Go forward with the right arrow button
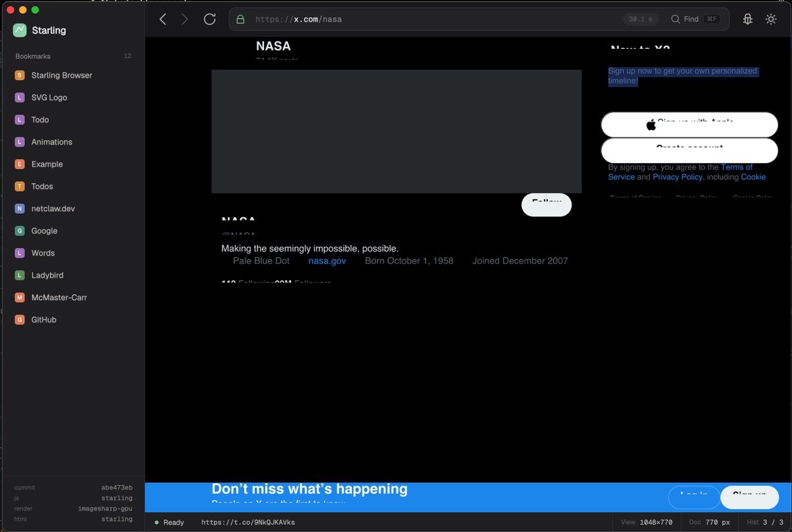Viewport: 792px width, 532px height. pyautogui.click(x=185, y=19)
